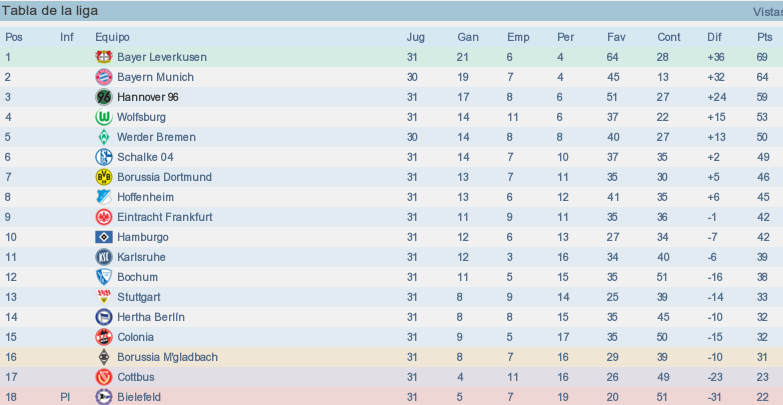Click the Borussia M'gladbach club crest

(x=104, y=357)
